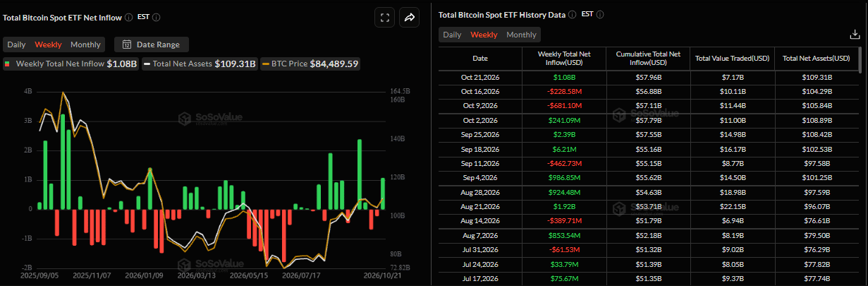Click the 164.5B right axis label
This screenshot has height=286, width=868.
click(399, 91)
